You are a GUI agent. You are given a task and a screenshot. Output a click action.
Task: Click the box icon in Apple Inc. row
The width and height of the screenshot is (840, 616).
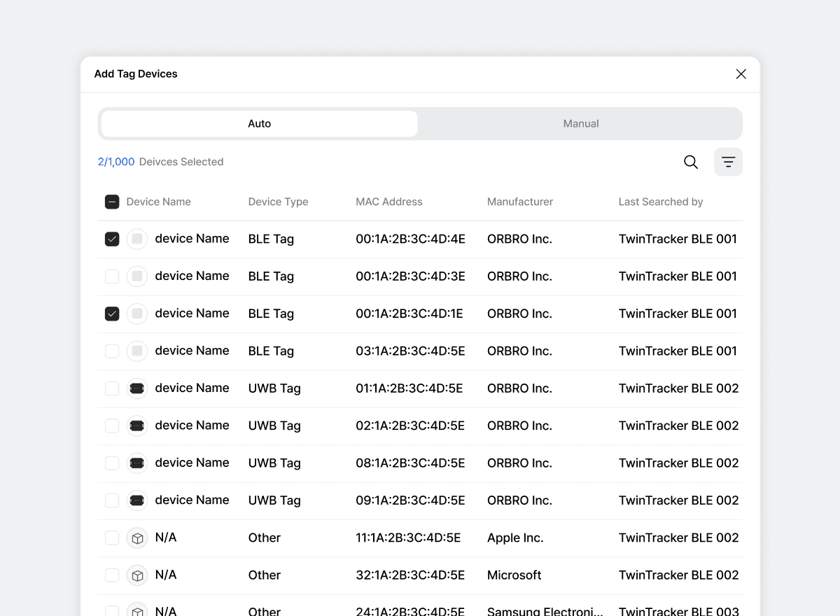point(137,538)
